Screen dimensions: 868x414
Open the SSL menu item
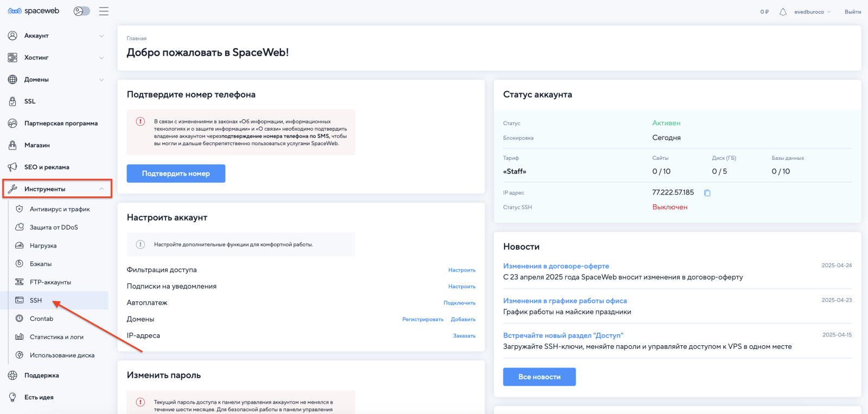pos(30,101)
